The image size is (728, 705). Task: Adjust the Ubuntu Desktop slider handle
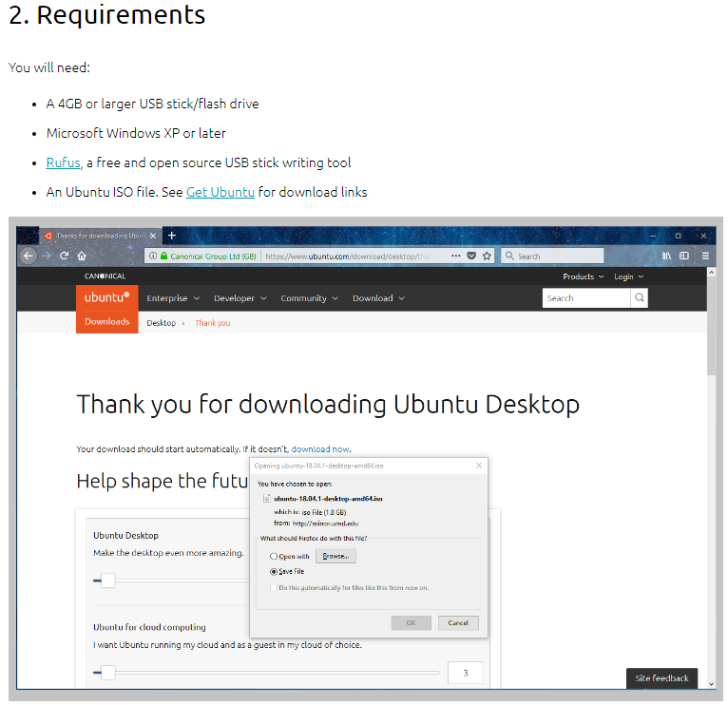point(107,581)
